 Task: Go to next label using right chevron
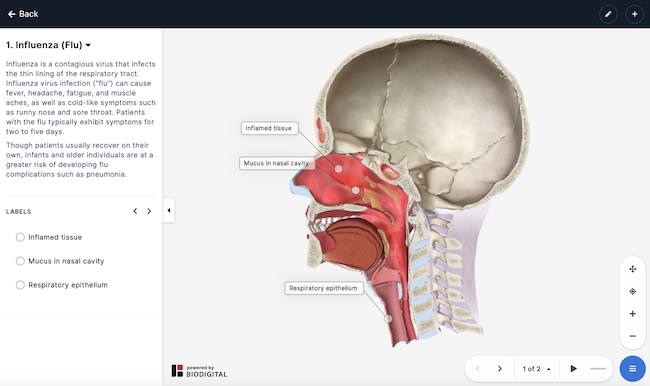click(149, 211)
